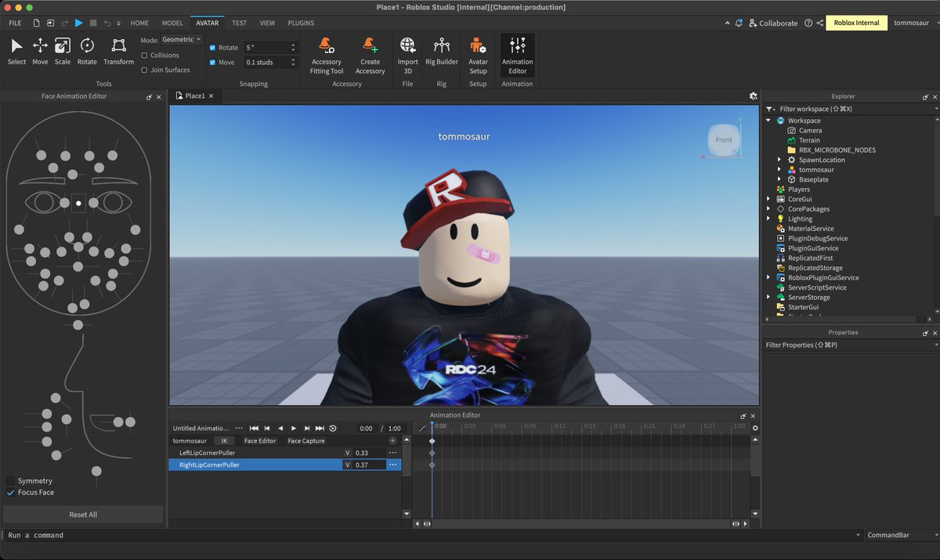Image resolution: width=940 pixels, height=560 pixels.
Task: Click the share icon beside Collaborate
Action: tap(820, 23)
